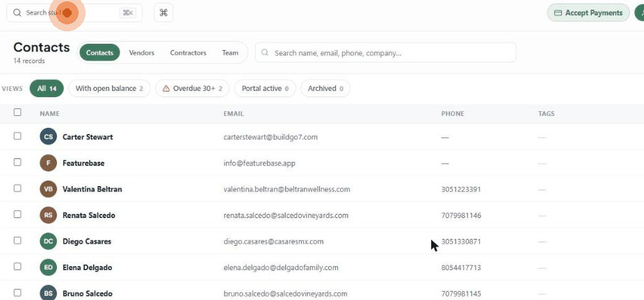
Task: Select the Valentina Beltran row checkbox
Action: [17, 188]
